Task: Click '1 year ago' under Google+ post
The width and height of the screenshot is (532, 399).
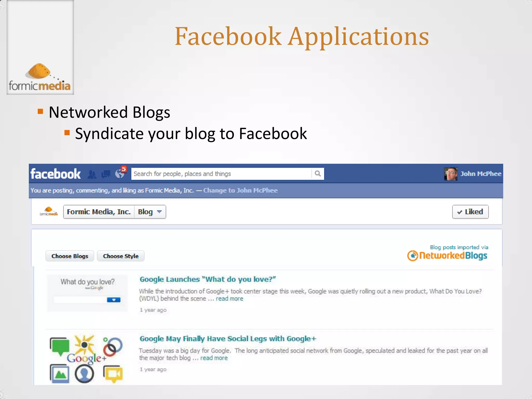Action: (153, 369)
